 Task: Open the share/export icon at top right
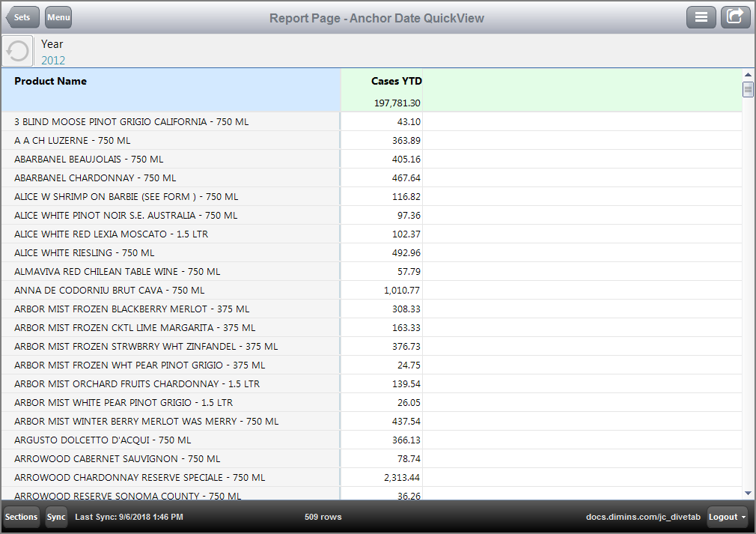pyautogui.click(x=735, y=16)
